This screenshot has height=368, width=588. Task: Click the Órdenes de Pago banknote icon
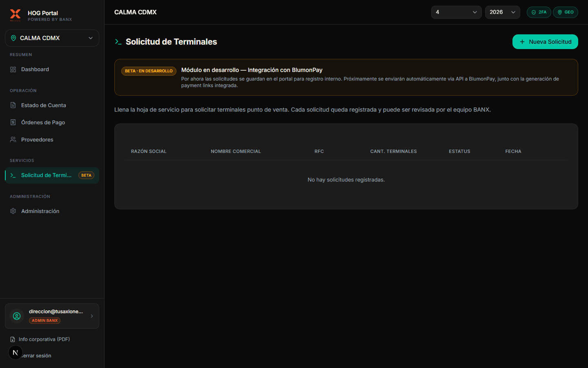click(13, 122)
